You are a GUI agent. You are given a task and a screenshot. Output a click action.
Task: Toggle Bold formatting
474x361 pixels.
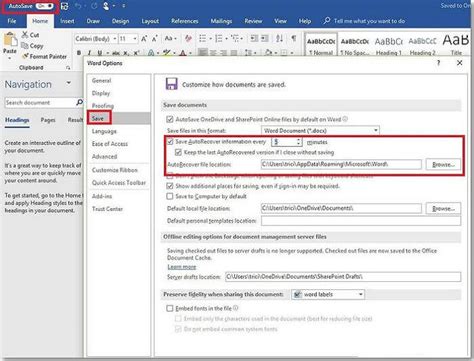(79, 53)
